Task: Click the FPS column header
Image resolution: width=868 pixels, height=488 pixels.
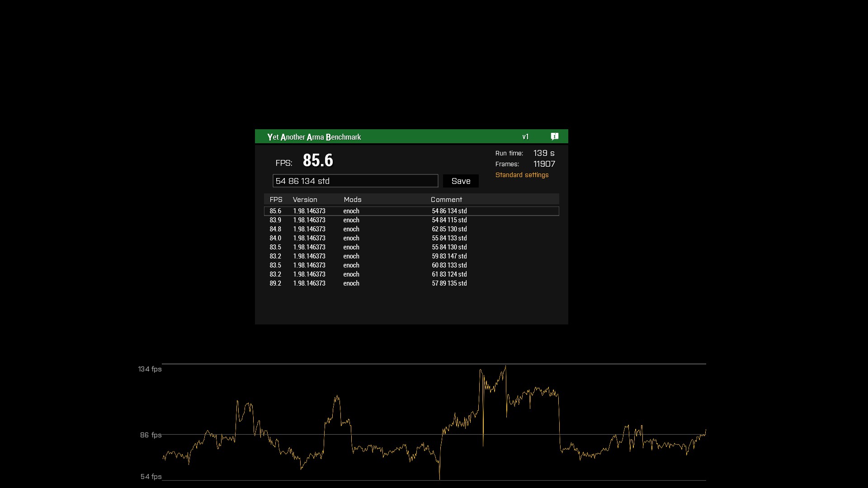Action: [x=276, y=200]
